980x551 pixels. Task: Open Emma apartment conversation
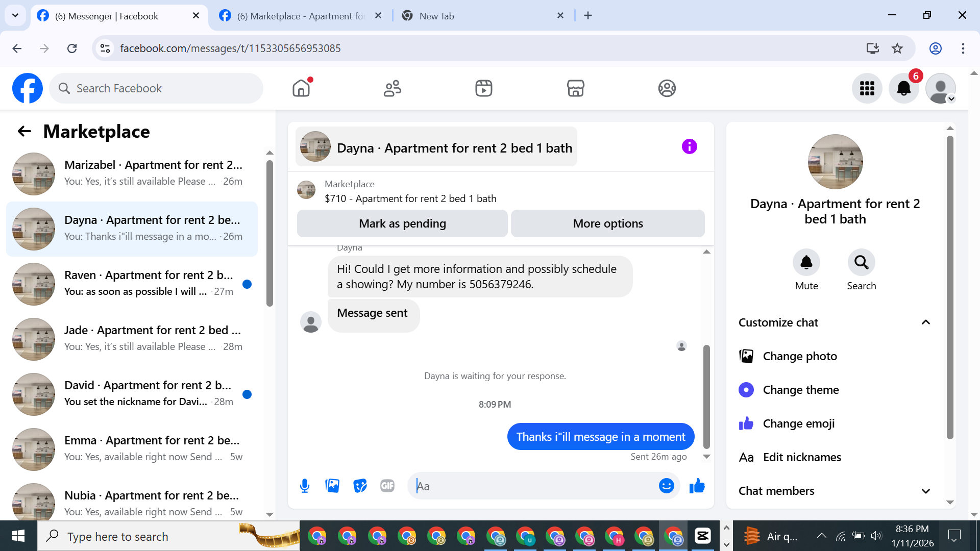pyautogui.click(x=132, y=449)
